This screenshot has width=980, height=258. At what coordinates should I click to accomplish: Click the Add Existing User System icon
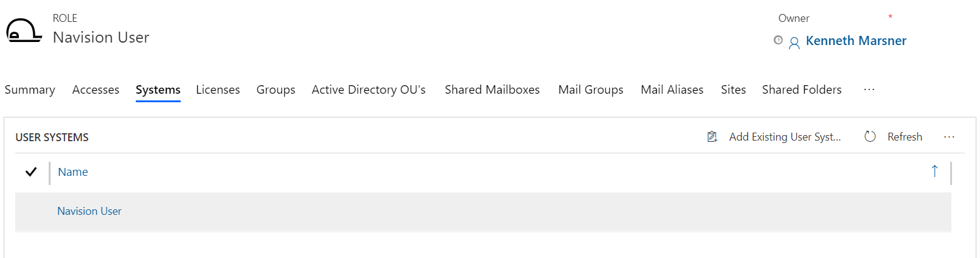pos(712,137)
